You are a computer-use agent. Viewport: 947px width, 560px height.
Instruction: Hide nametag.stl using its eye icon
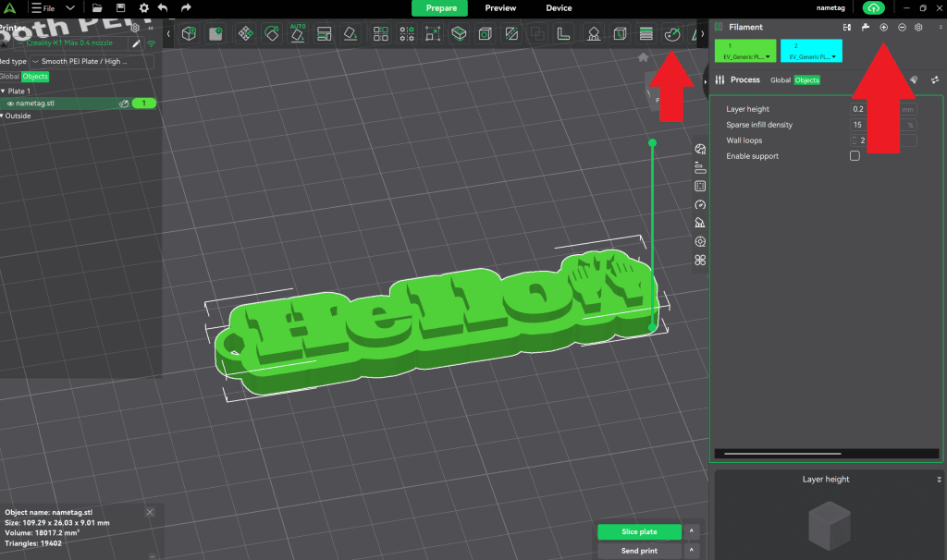[x=11, y=103]
